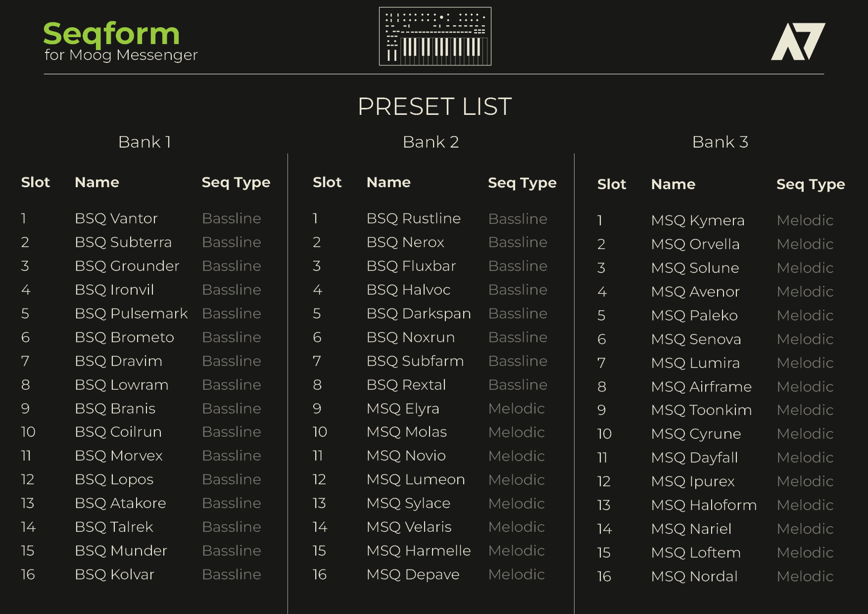Choose the MSQ Elyra preset
Viewport: 868px width, 614px height.
pos(403,409)
